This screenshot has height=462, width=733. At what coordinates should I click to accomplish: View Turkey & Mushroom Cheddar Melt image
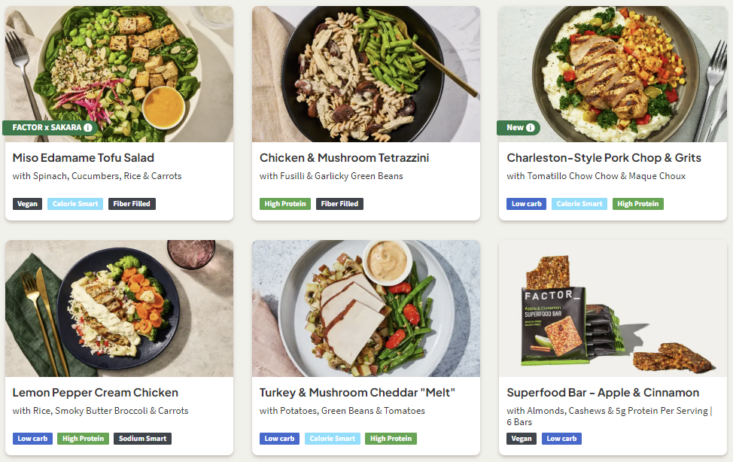point(366,306)
